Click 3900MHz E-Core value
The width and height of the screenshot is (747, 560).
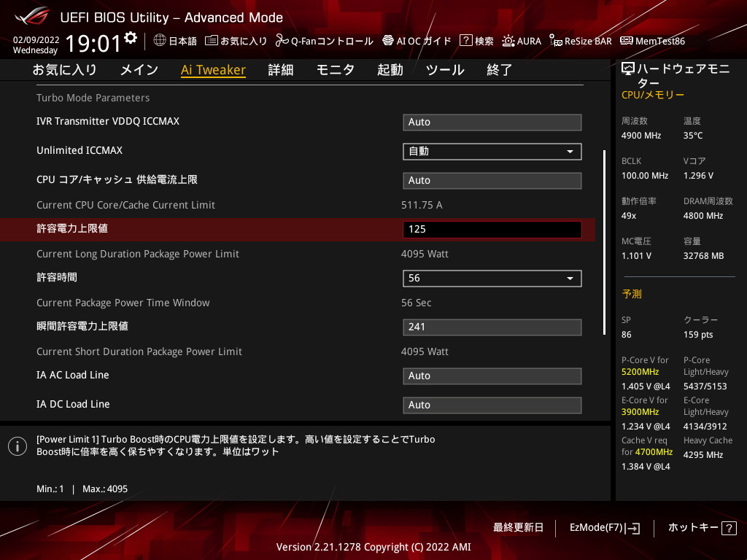coord(640,412)
